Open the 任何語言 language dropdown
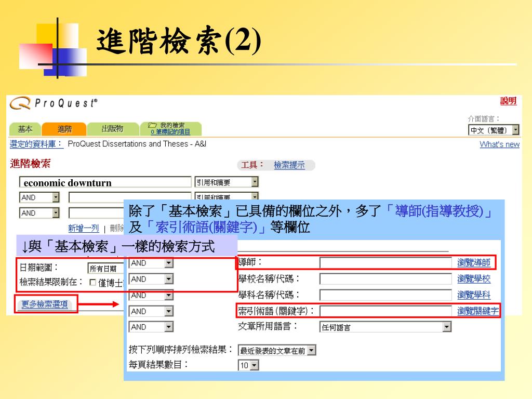Image resolution: width=532 pixels, height=399 pixels. tap(385, 327)
